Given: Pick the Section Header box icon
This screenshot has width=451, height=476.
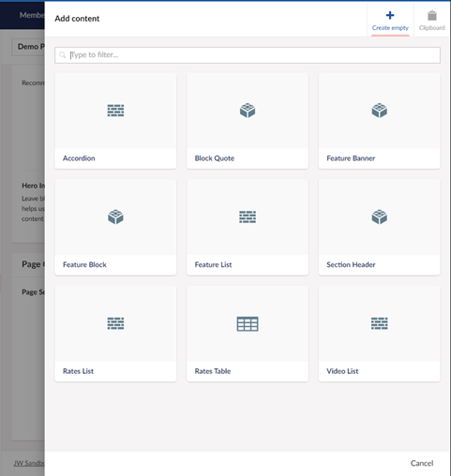Looking at the screenshot, I should (x=380, y=217).
